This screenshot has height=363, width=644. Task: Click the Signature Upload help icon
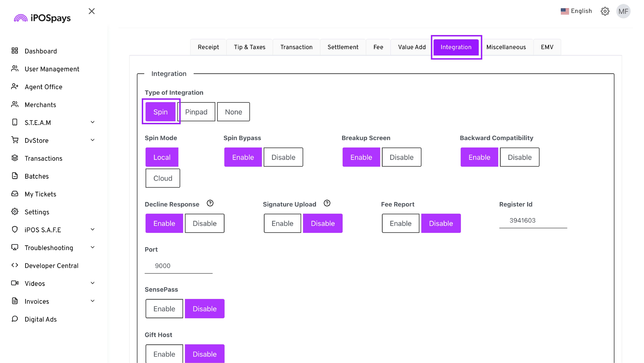(327, 203)
